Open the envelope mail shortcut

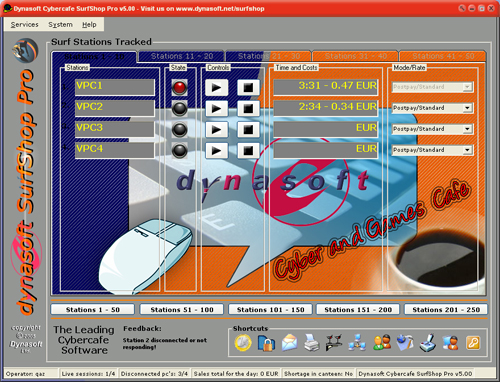point(289,343)
